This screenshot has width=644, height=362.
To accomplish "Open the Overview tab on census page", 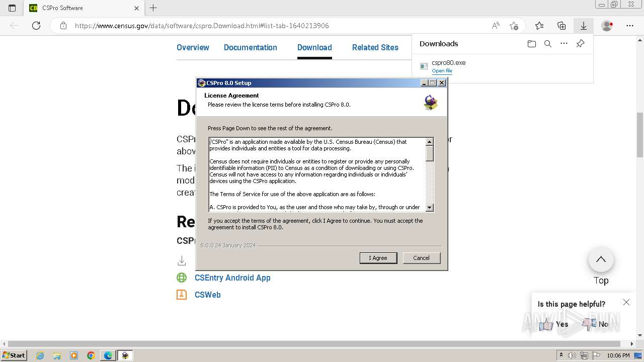I will [x=193, y=47].
